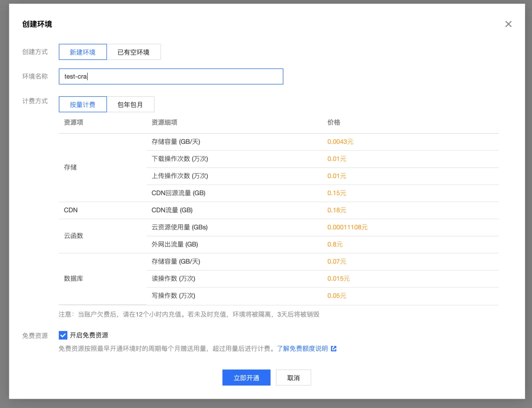Viewport: 532px width, 408px height.
Task: Click the 环境名称 input field
Action: (171, 77)
